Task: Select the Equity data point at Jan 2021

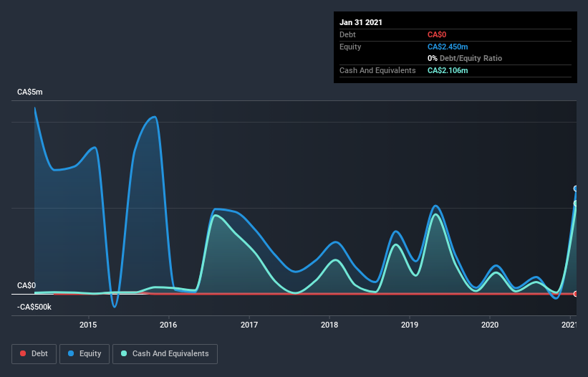Action: click(x=576, y=188)
